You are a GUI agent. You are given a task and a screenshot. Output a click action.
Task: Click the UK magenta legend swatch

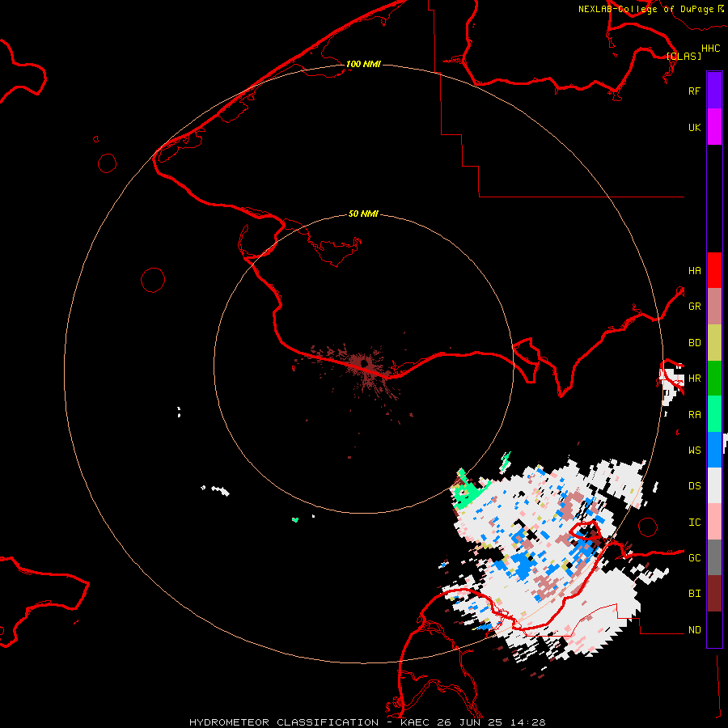pyautogui.click(x=714, y=127)
